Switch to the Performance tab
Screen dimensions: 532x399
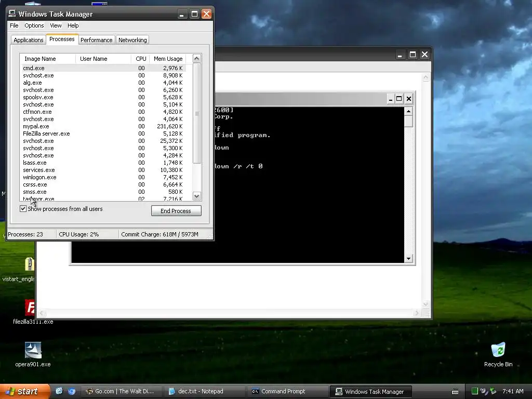pos(96,40)
